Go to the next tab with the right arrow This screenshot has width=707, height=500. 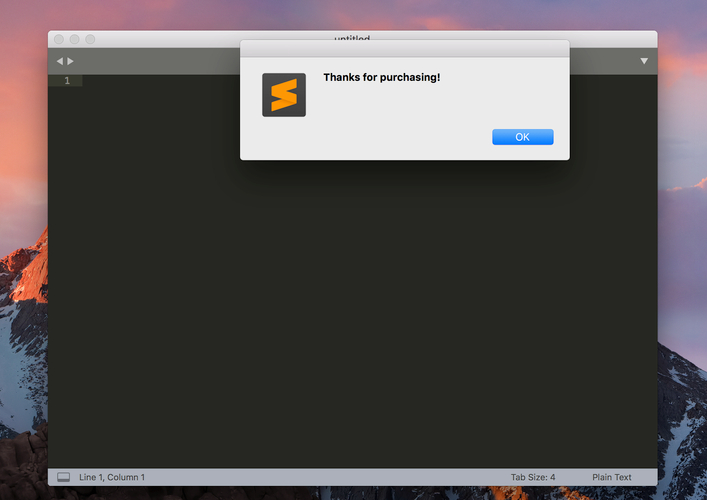coord(70,61)
